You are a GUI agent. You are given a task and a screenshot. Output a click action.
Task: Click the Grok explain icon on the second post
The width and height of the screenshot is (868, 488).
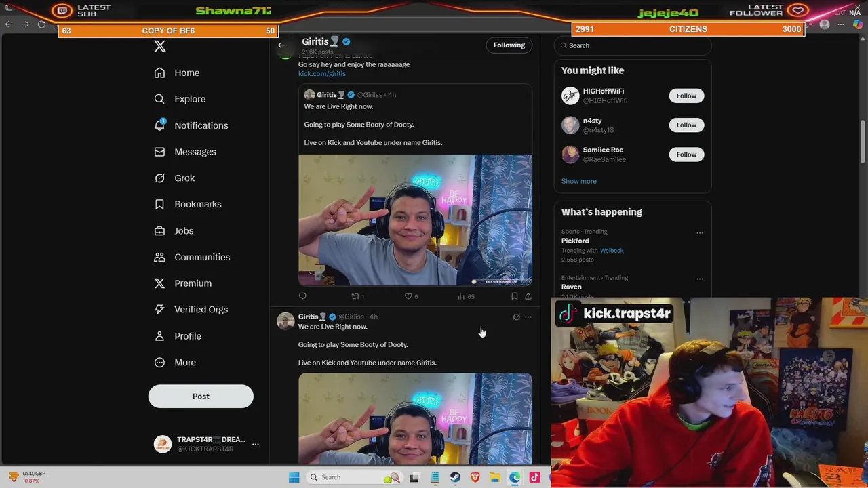coord(516,317)
